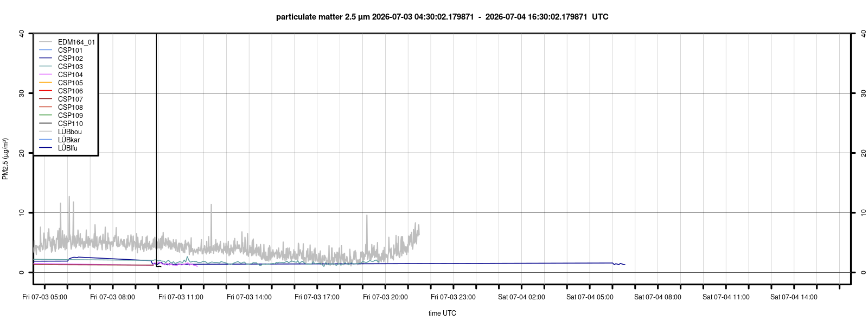
Task: Click the magenta CSP104 line end near 11:00
Action: [196, 265]
